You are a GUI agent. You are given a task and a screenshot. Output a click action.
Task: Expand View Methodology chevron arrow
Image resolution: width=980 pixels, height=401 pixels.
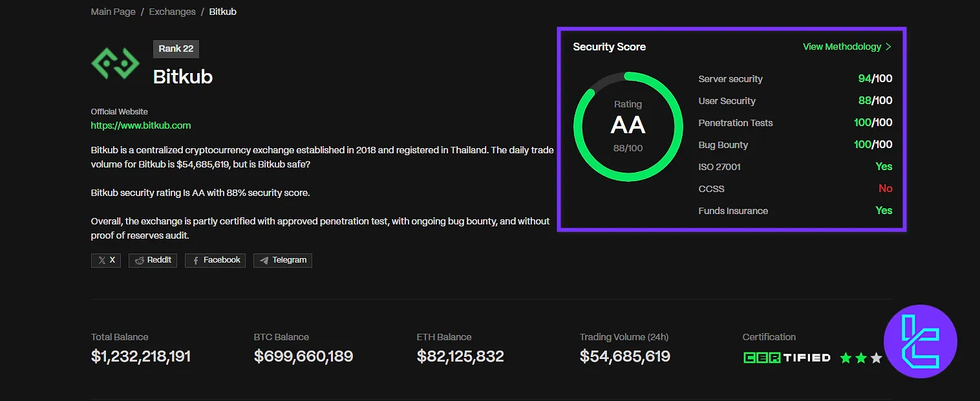tap(889, 47)
